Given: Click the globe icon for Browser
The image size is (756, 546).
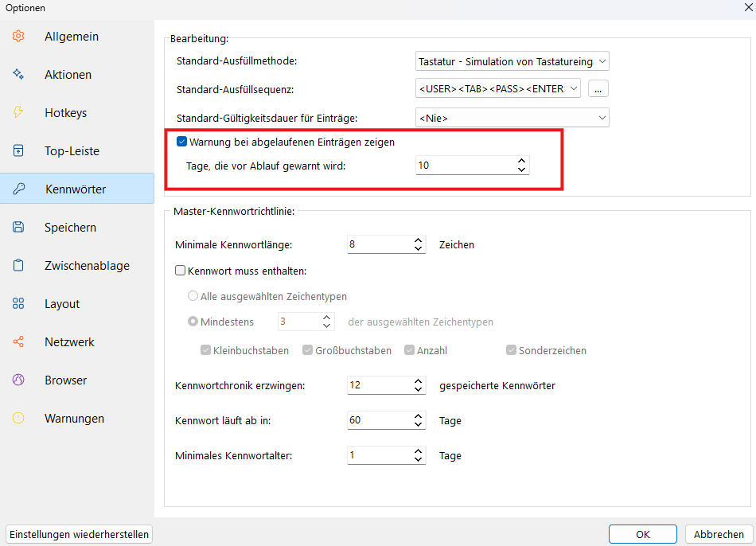Looking at the screenshot, I should 18,380.
